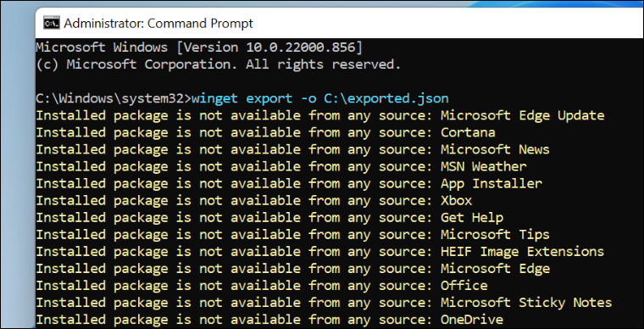
Task: Click the Command Prompt icon in title bar
Action: (x=52, y=24)
